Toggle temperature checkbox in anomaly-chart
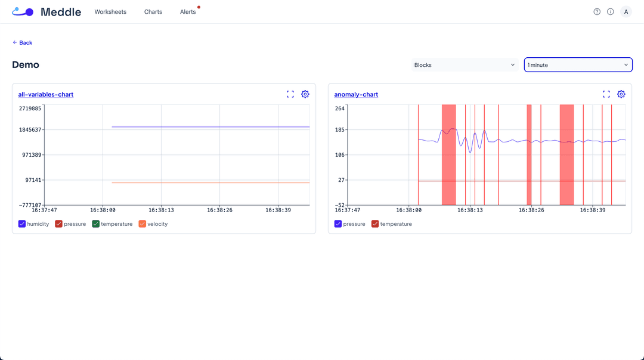 [375, 224]
